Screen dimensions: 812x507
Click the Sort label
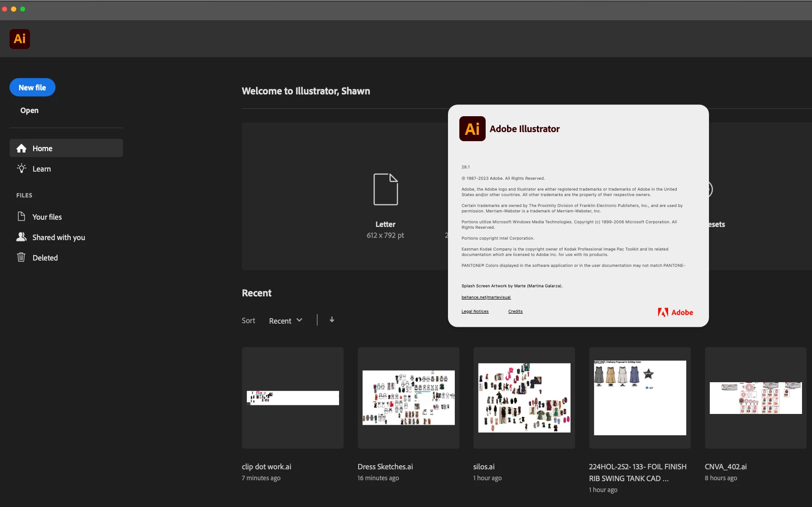tap(248, 320)
